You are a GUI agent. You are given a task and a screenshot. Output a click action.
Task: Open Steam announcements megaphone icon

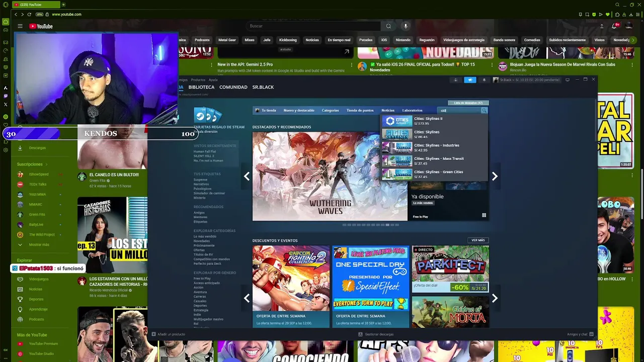coord(470,80)
